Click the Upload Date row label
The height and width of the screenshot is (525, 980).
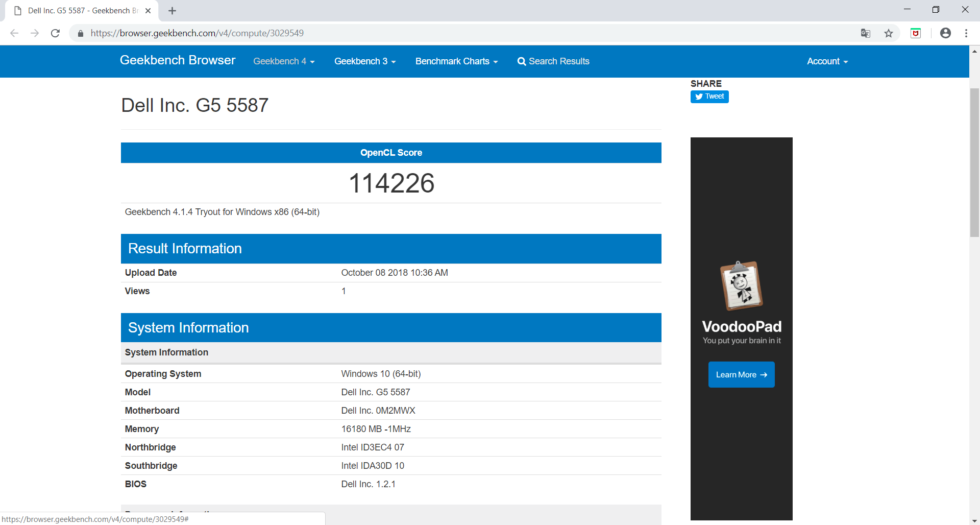point(151,273)
